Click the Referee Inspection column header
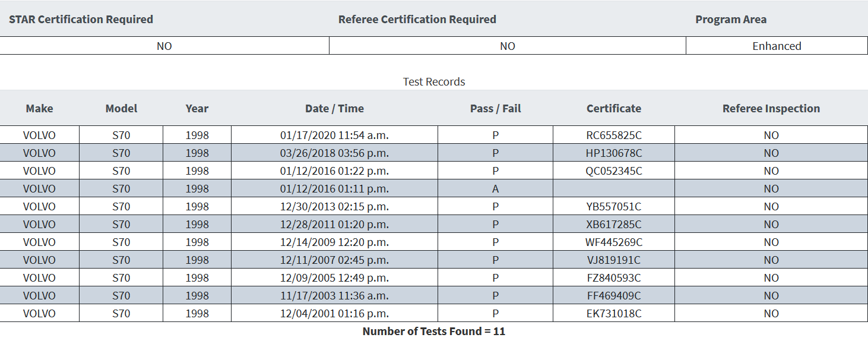 tap(771, 108)
